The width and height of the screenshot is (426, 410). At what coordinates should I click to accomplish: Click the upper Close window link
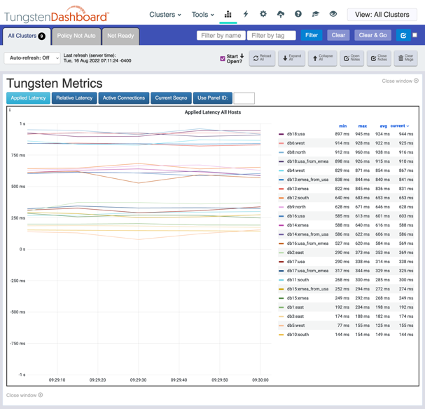[400, 81]
